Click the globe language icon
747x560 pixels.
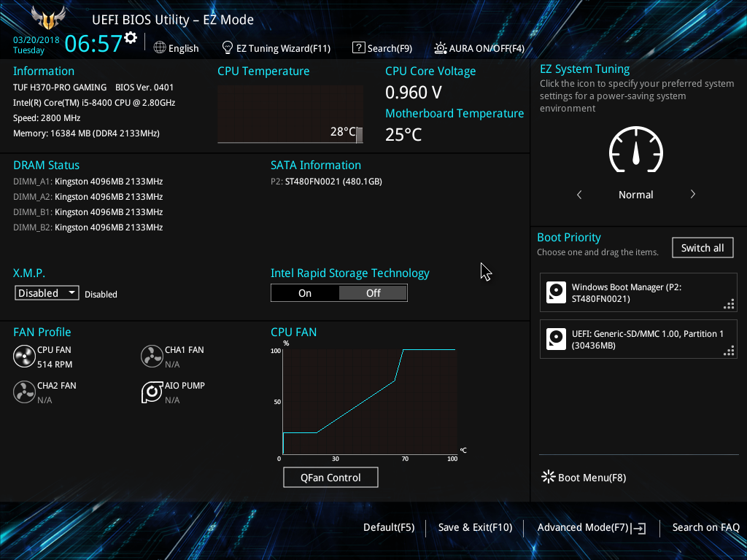(x=160, y=47)
